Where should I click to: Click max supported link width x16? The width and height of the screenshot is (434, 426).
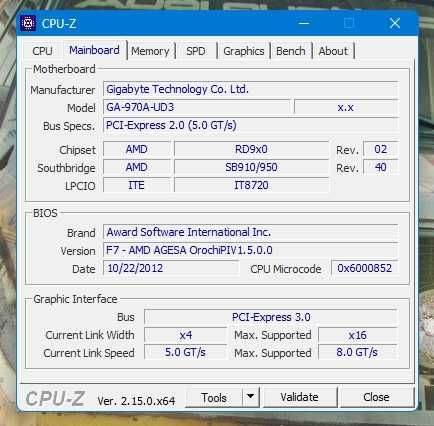358,335
